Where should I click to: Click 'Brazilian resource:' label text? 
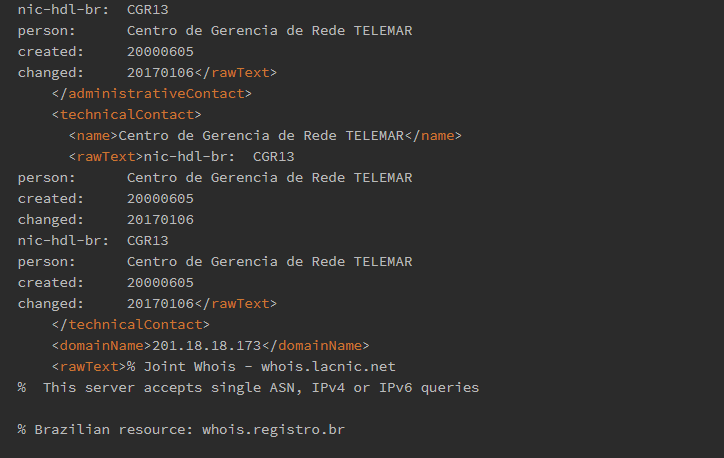114,429
